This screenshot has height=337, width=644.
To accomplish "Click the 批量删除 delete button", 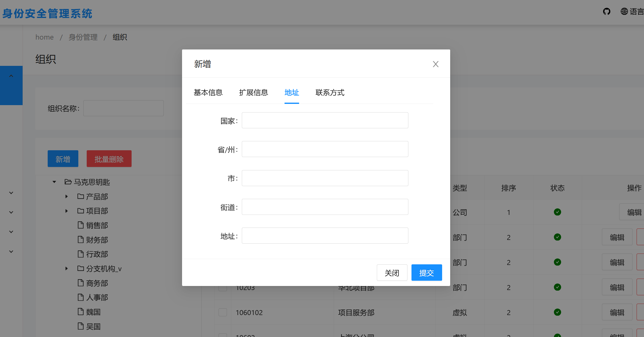I will coord(109,158).
